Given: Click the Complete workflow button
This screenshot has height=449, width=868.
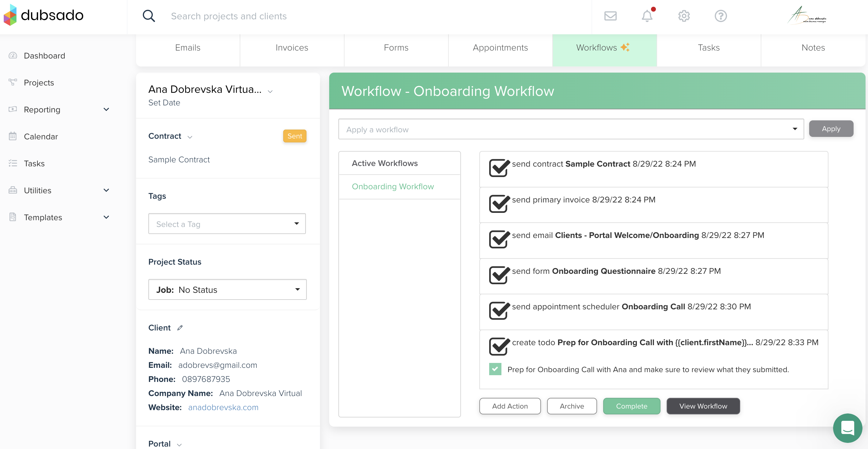Looking at the screenshot, I should click(x=631, y=406).
